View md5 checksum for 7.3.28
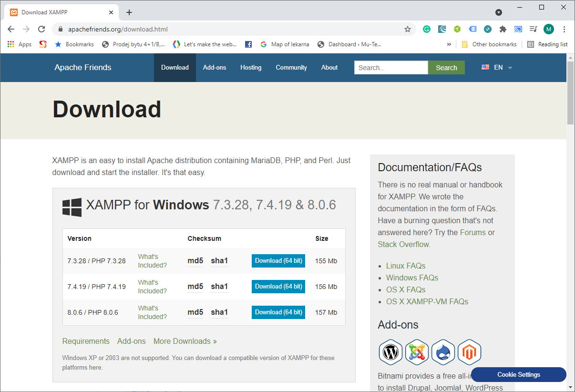The height and width of the screenshot is (392, 575). [x=195, y=261]
